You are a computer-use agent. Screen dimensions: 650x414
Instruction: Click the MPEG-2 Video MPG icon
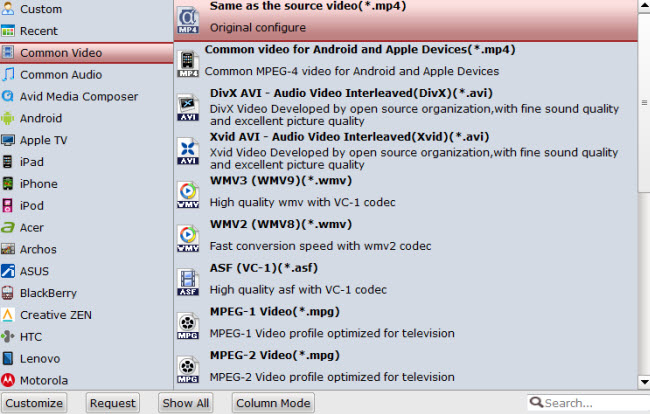188,370
